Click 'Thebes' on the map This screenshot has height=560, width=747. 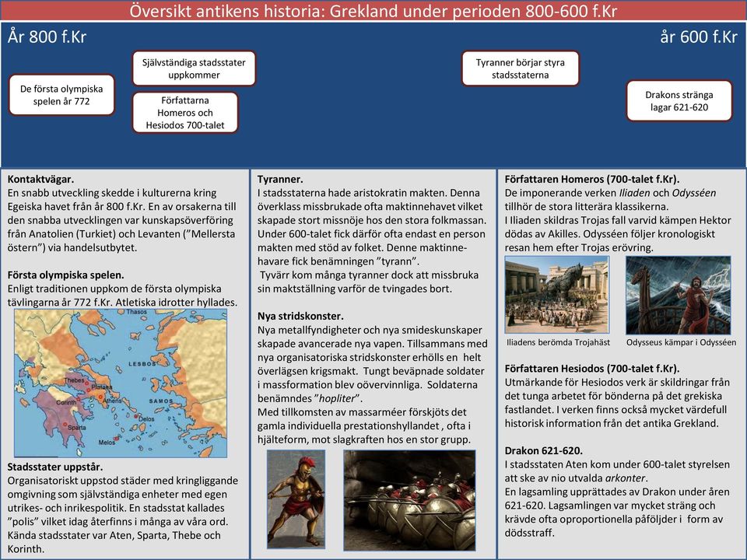coord(75,380)
